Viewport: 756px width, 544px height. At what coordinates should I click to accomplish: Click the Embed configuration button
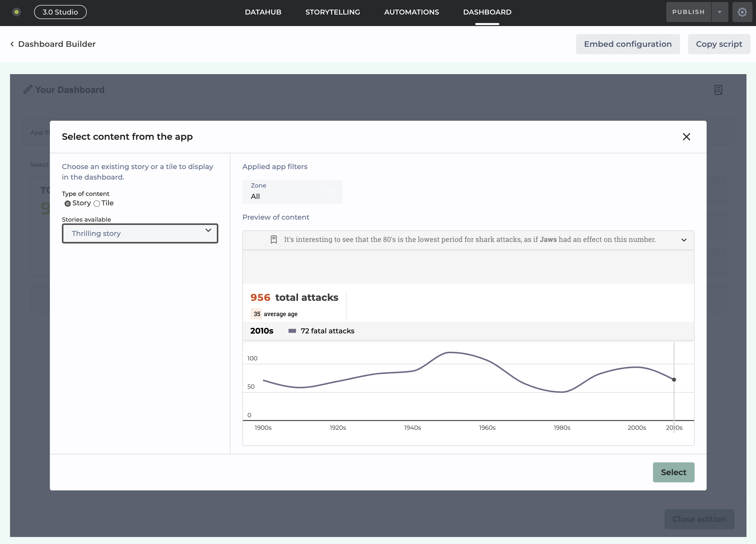627,44
